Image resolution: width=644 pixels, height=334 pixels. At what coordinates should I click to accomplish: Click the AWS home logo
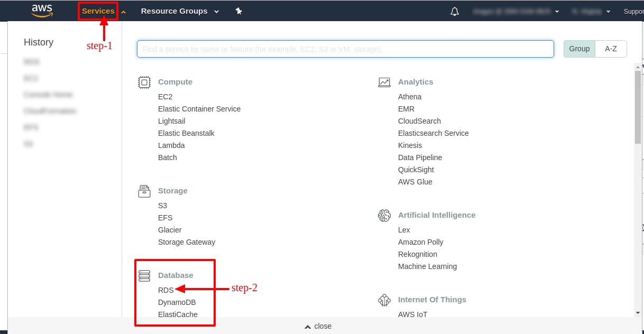click(42, 11)
